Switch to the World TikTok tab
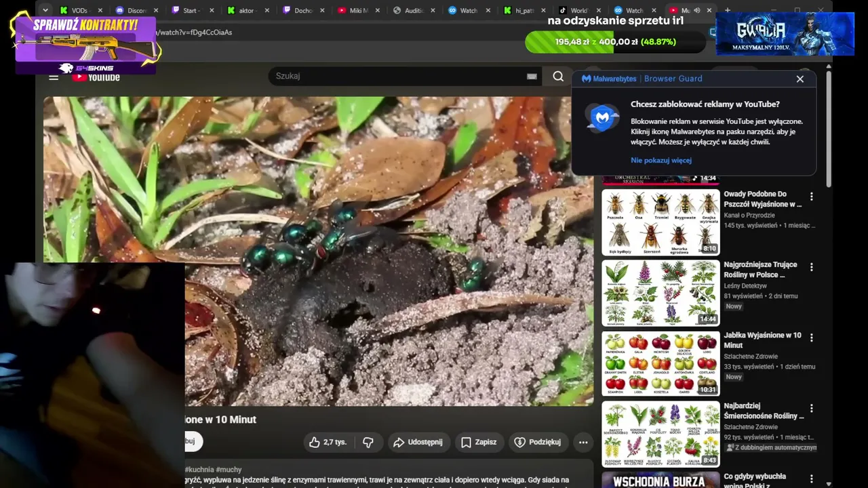Image resolution: width=868 pixels, height=488 pixels. [x=579, y=11]
